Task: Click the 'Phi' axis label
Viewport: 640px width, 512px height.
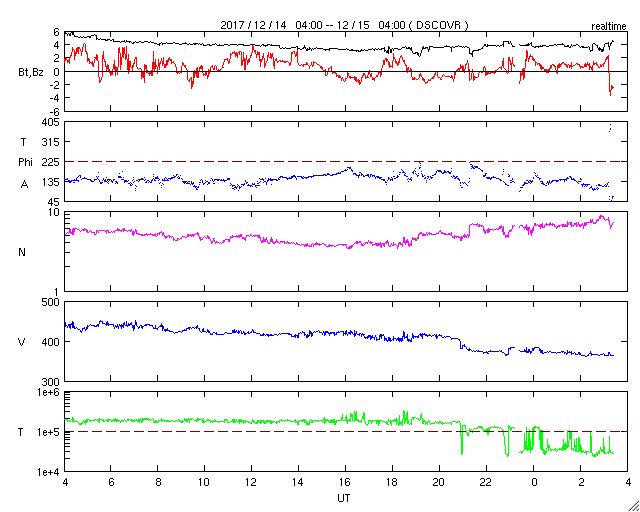Action: point(25,162)
